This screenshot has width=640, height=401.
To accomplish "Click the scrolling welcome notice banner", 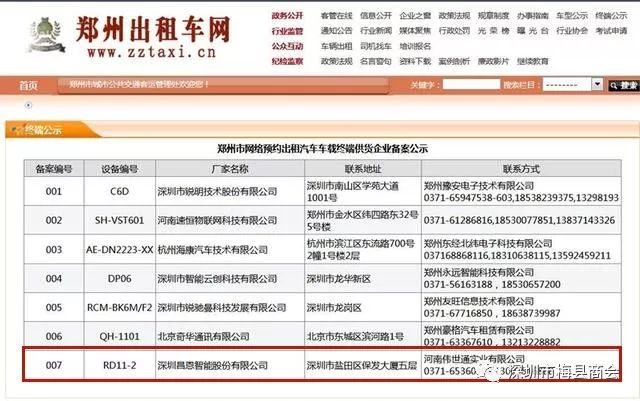I will coord(223,85).
